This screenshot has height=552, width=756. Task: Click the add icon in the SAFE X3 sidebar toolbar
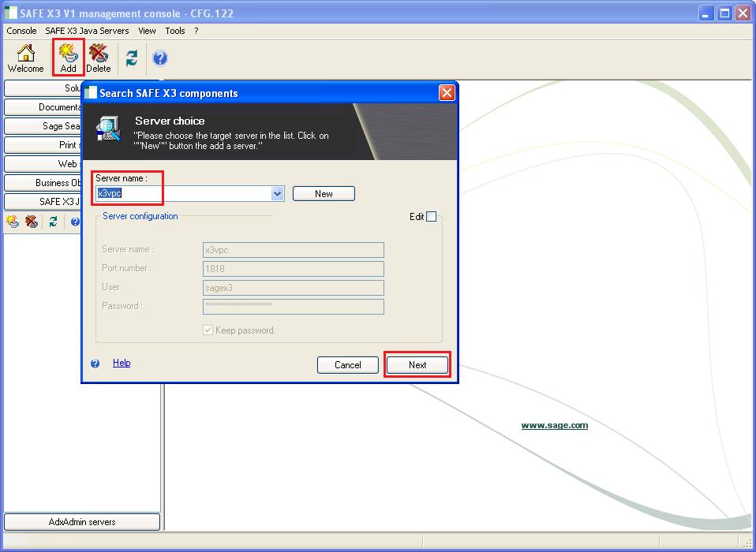(x=12, y=222)
